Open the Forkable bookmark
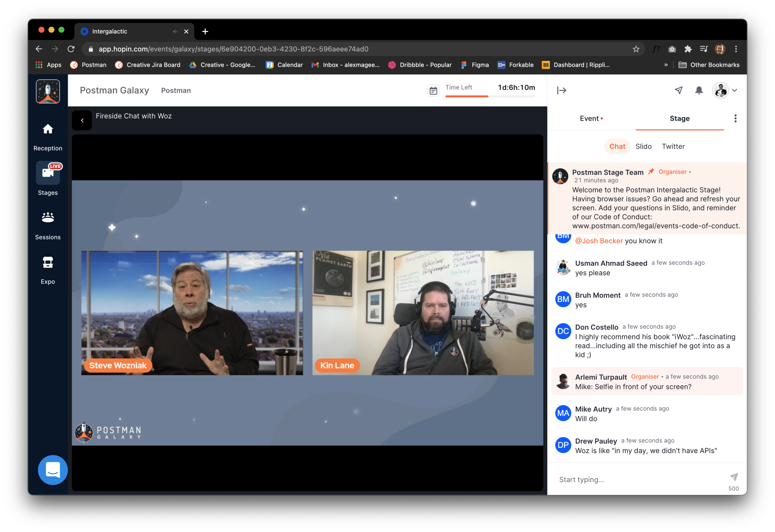This screenshot has width=775, height=532. (515, 65)
